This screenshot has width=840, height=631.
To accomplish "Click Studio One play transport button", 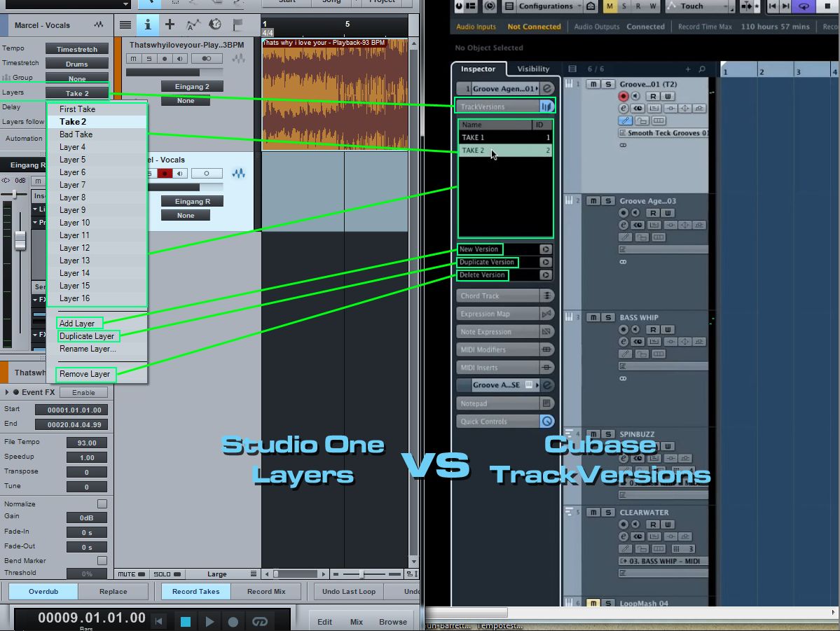I will (x=209, y=621).
